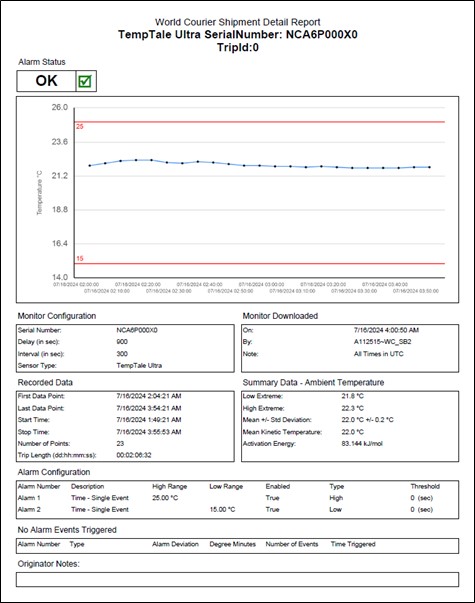Image resolution: width=475 pixels, height=603 pixels.
Task: Click Stop Time value '7/16/2024 3:55:53 AM'
Action: click(149, 432)
